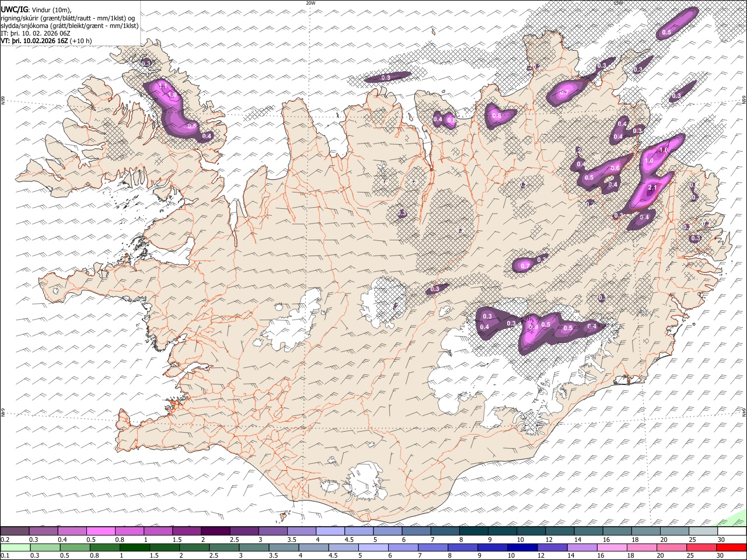Click the 'VT: þri. 10.02.2026 16Z (+10 h)' line

click(x=46, y=41)
